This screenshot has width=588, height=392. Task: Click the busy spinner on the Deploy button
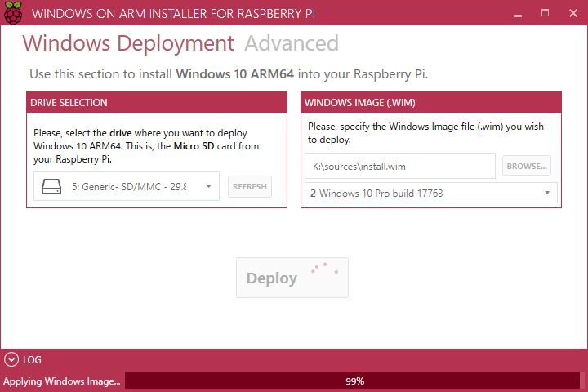pyautogui.click(x=325, y=268)
